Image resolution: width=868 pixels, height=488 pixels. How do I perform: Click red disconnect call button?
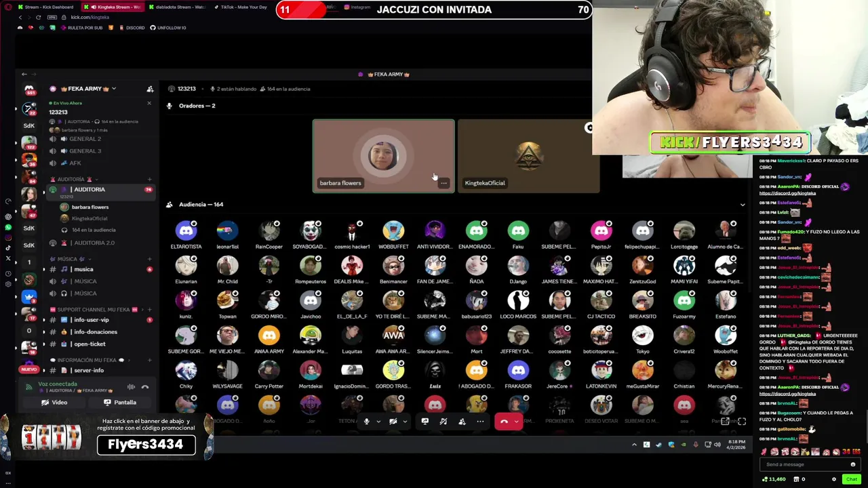tap(504, 422)
